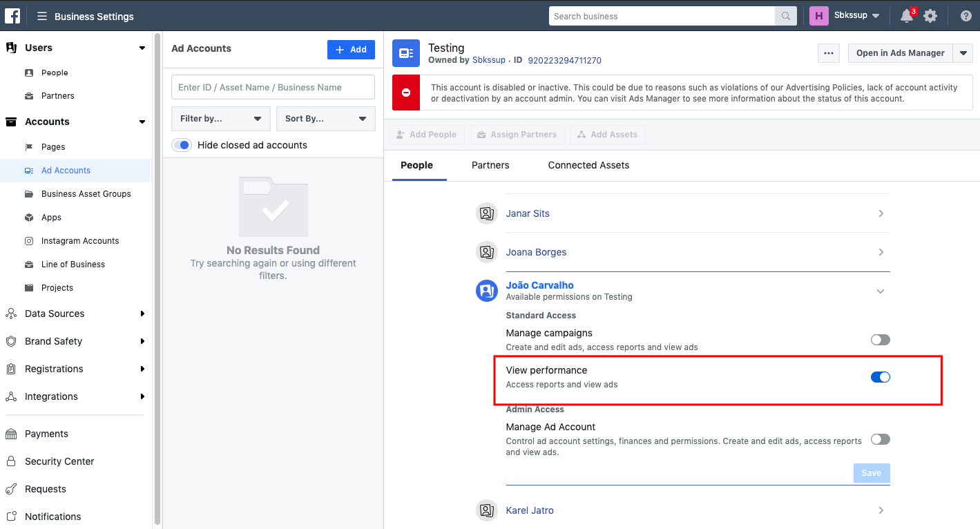Open the ellipsis more-options icon
The image size is (980, 529).
[x=828, y=53]
